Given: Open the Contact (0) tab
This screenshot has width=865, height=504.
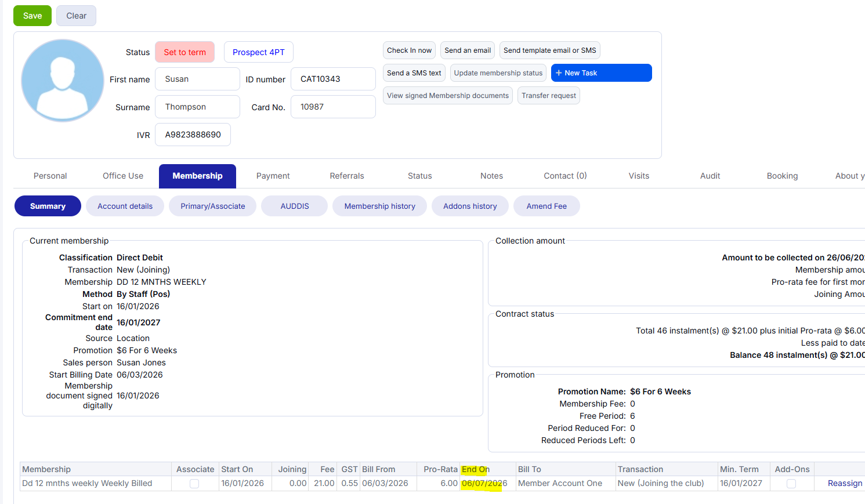Looking at the screenshot, I should [x=566, y=176].
